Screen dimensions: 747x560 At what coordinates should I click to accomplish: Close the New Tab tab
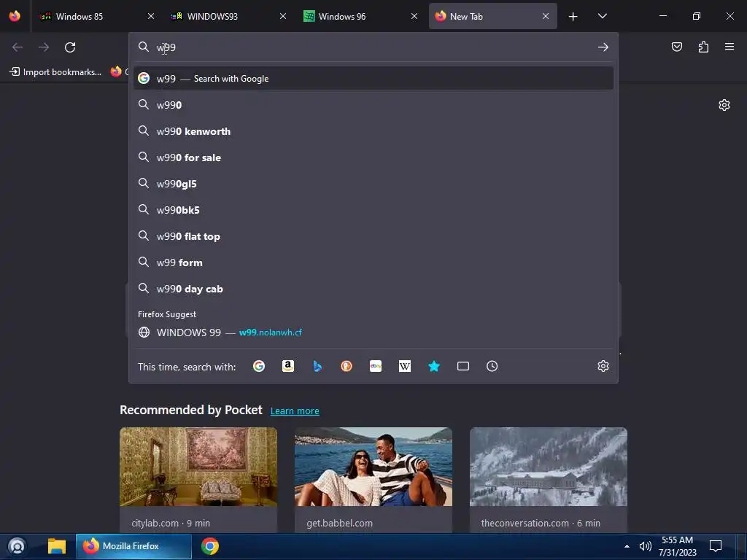pos(546,16)
